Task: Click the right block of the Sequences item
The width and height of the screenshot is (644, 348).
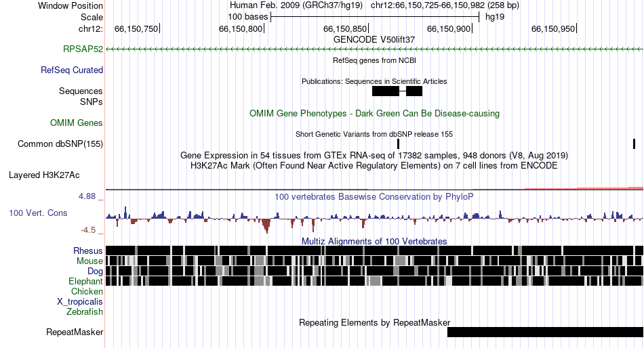Action: coord(414,91)
